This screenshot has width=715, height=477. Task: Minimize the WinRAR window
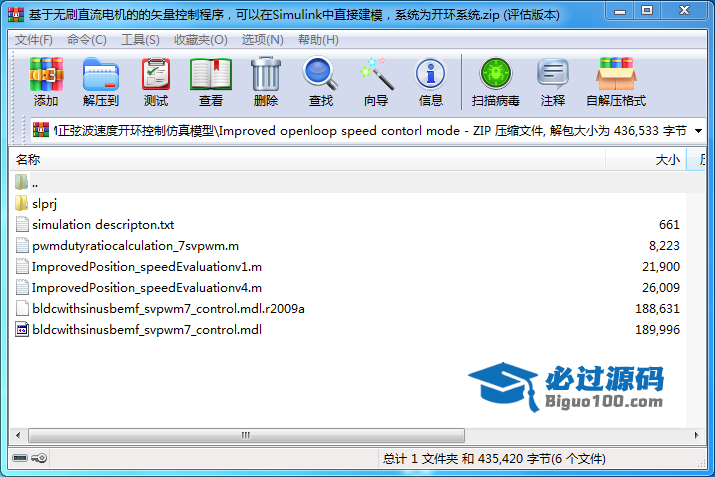point(620,11)
